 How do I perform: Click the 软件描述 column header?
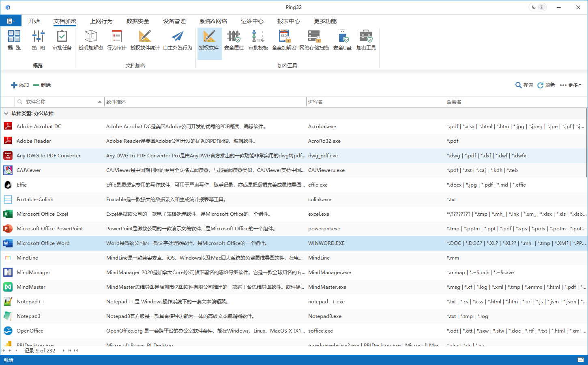tap(205, 102)
